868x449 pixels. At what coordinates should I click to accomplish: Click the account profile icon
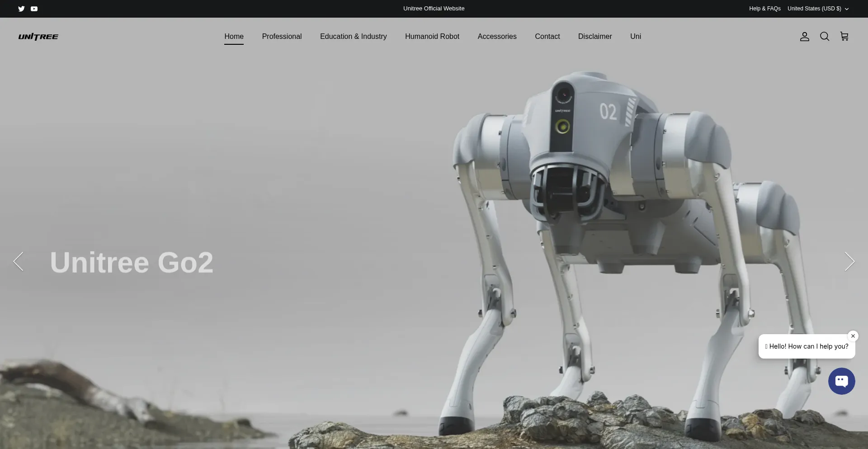coord(804,37)
